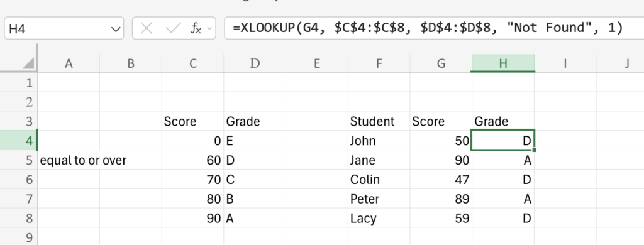Select Lacy's grade cell showing D
Viewport: 644px width, 245px height.
tap(503, 218)
